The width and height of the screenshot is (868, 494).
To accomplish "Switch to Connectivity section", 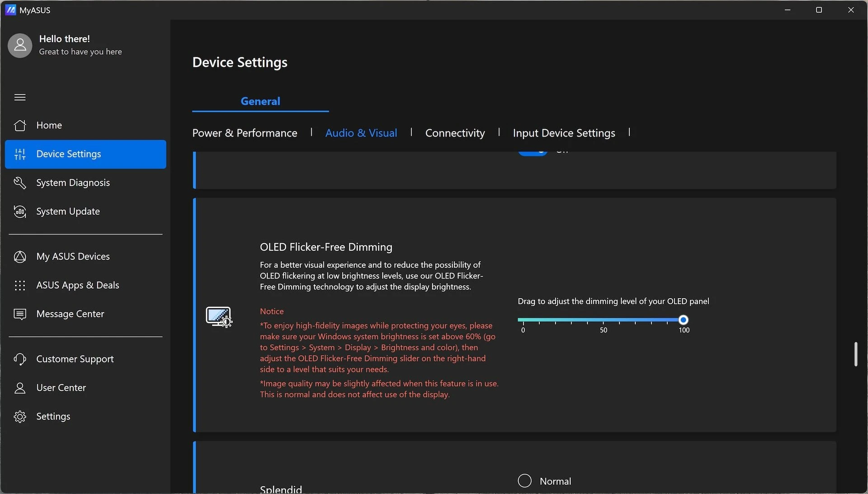I will pyautogui.click(x=455, y=133).
